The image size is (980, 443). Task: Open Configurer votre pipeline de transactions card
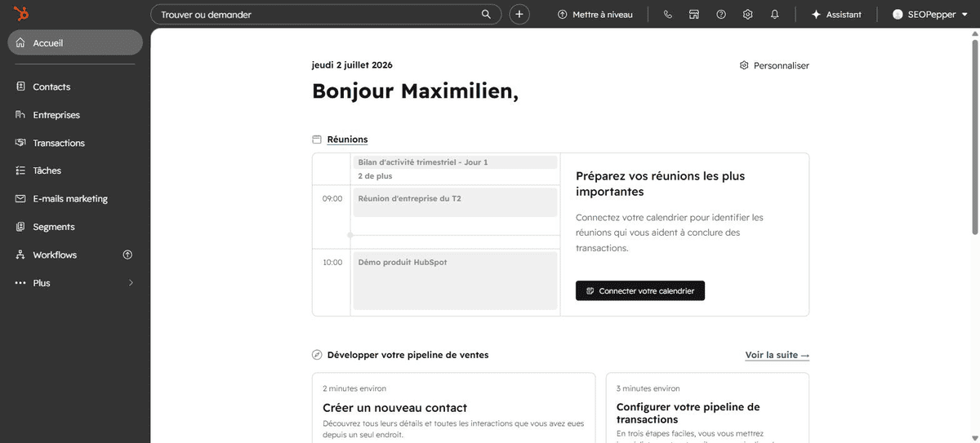tap(707, 408)
